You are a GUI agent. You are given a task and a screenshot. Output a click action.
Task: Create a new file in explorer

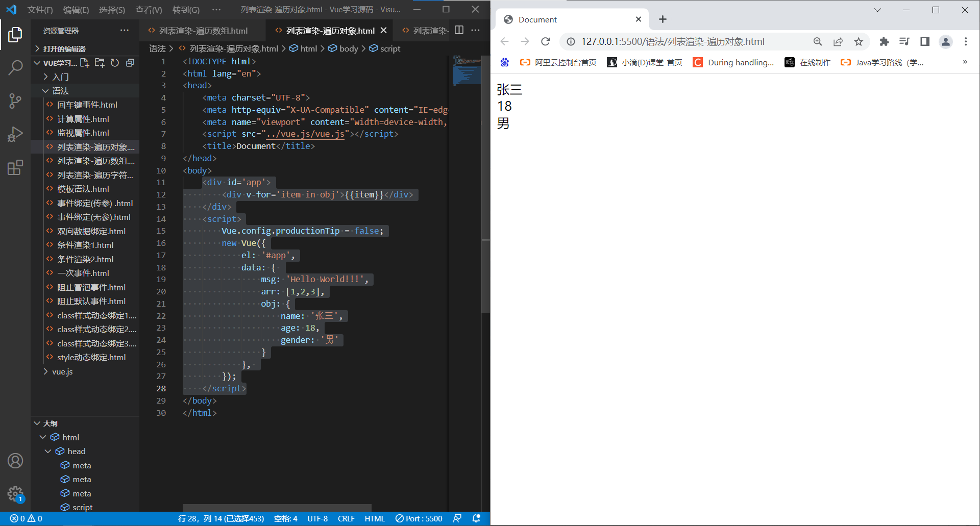(x=84, y=63)
